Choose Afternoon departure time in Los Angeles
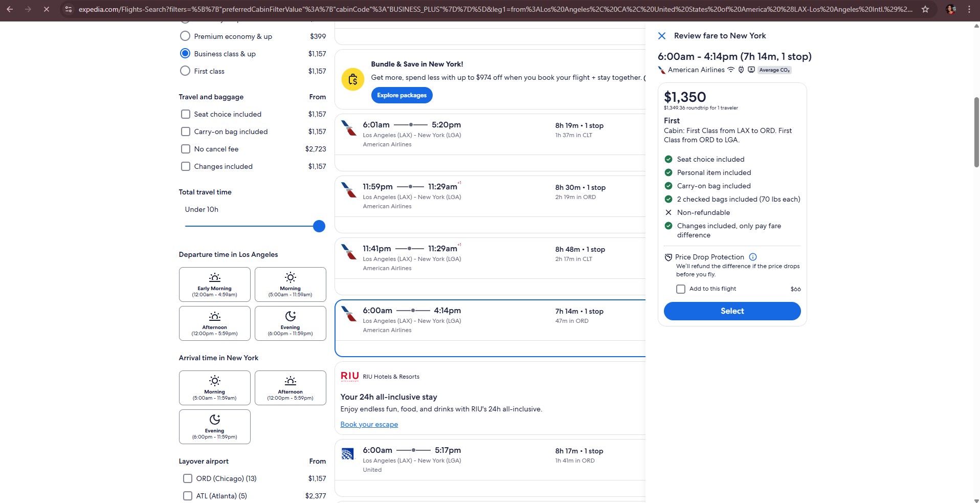 coord(215,323)
